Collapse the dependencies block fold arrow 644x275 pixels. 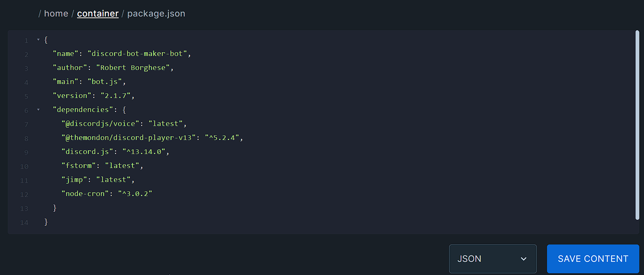(38, 110)
